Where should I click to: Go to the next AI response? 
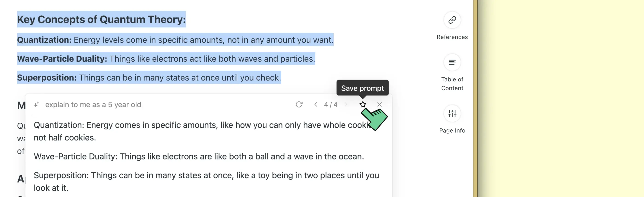click(x=346, y=104)
